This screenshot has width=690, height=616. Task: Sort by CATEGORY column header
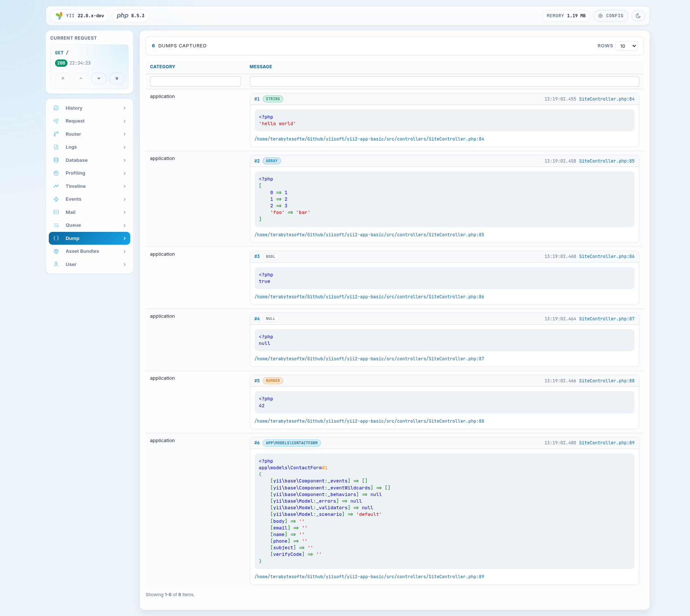click(x=163, y=67)
